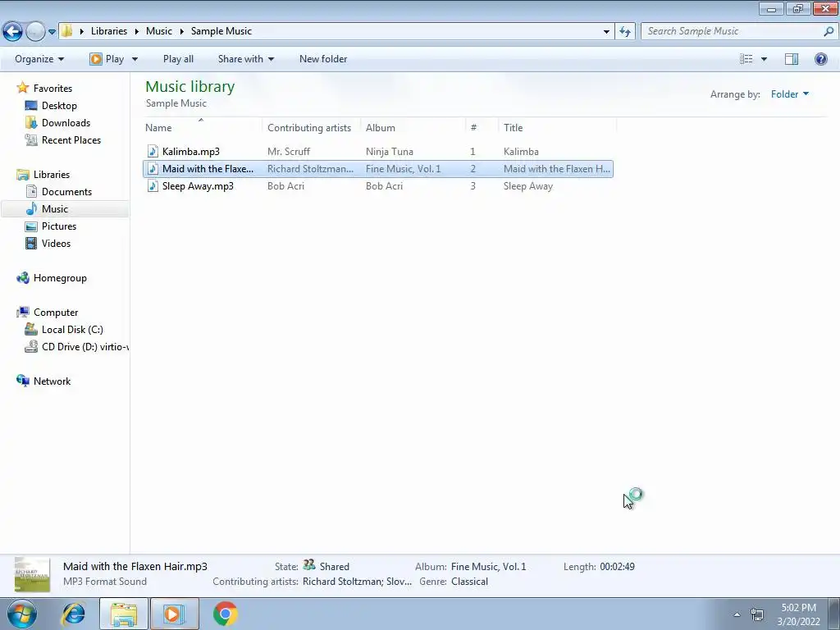Click Mr. Scruff in the artists column
Screen dimensions: 840x630
point(288,152)
